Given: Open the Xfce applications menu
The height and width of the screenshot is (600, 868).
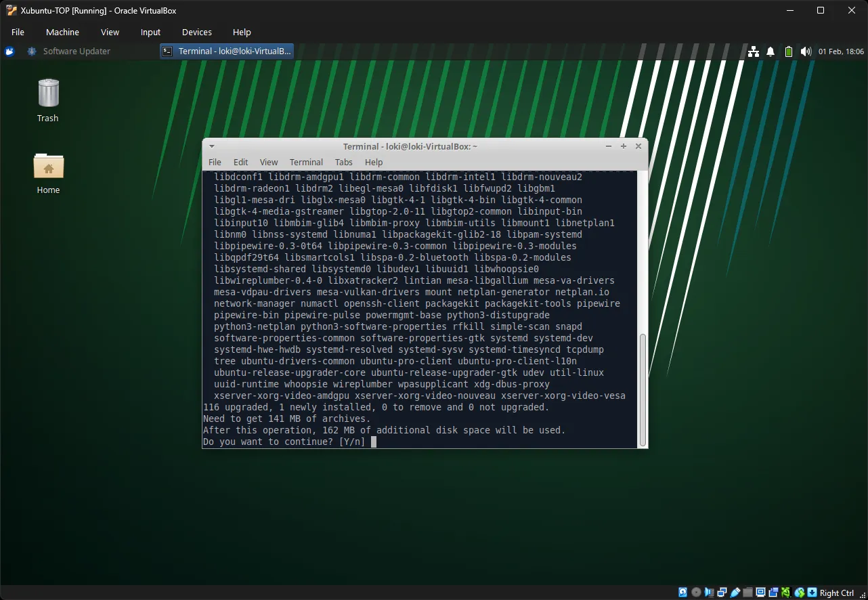Looking at the screenshot, I should (x=9, y=51).
